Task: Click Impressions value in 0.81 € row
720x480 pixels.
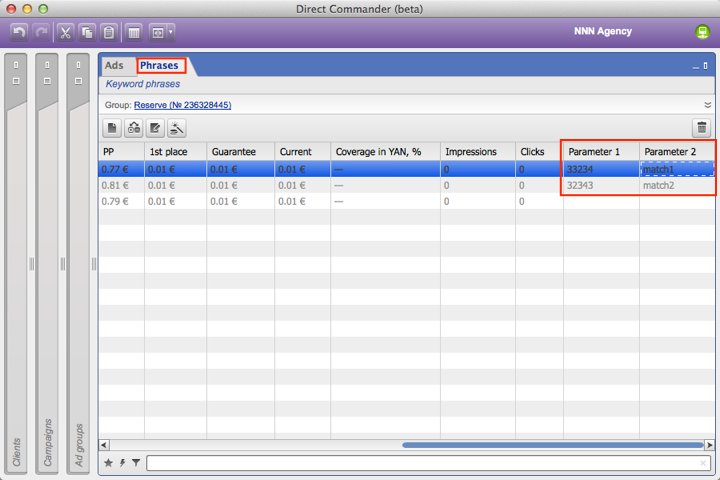Action: [x=478, y=185]
